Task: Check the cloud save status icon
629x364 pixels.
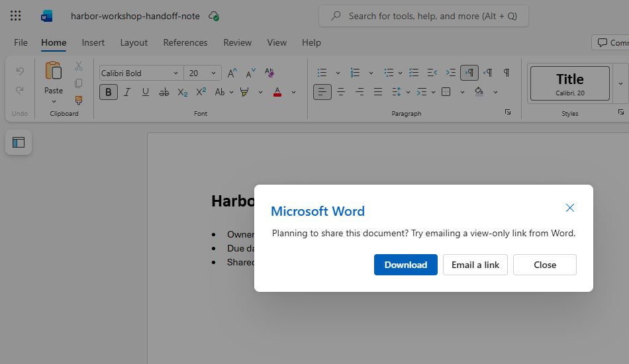Action: pyautogui.click(x=213, y=16)
